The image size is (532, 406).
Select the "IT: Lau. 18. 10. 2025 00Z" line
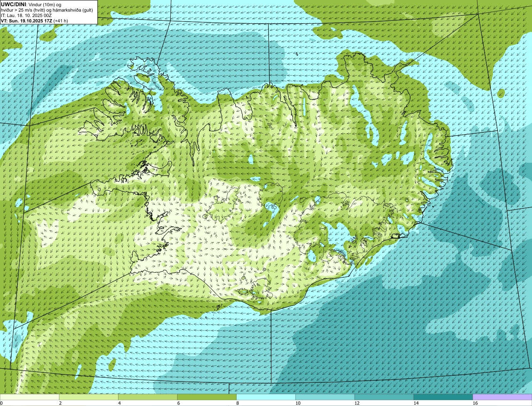point(26,15)
